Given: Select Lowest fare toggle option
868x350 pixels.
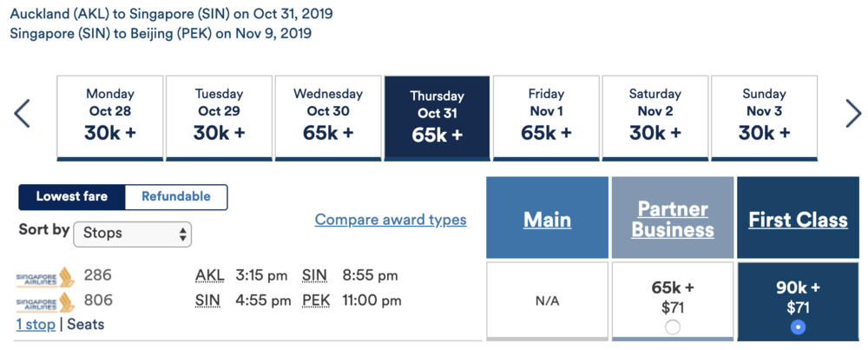Looking at the screenshot, I should (72, 197).
